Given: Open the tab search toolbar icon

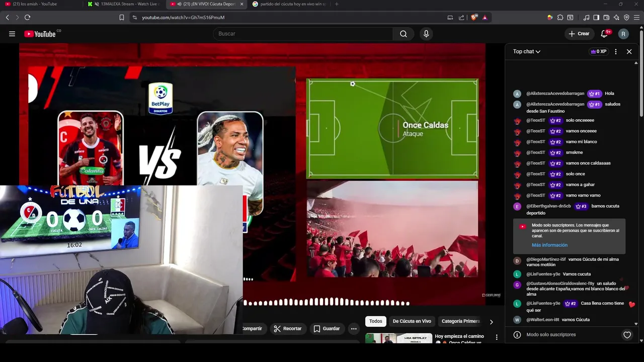Looking at the screenshot, I should pyautogui.click(x=570, y=17).
